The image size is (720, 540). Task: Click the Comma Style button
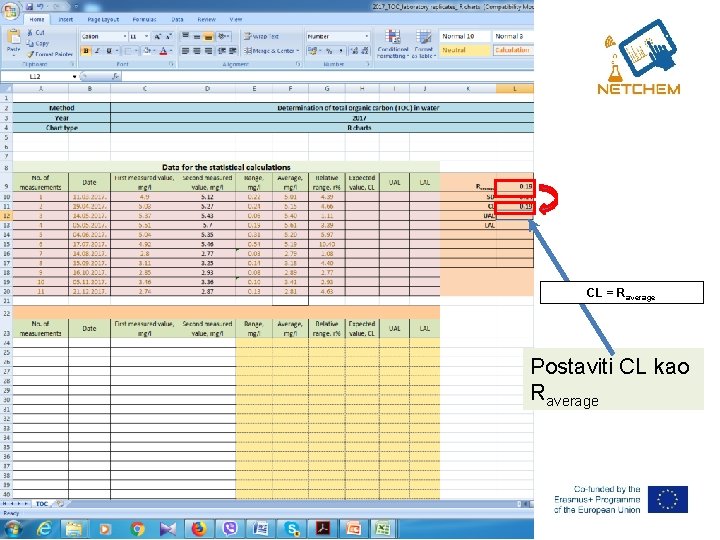[341, 51]
